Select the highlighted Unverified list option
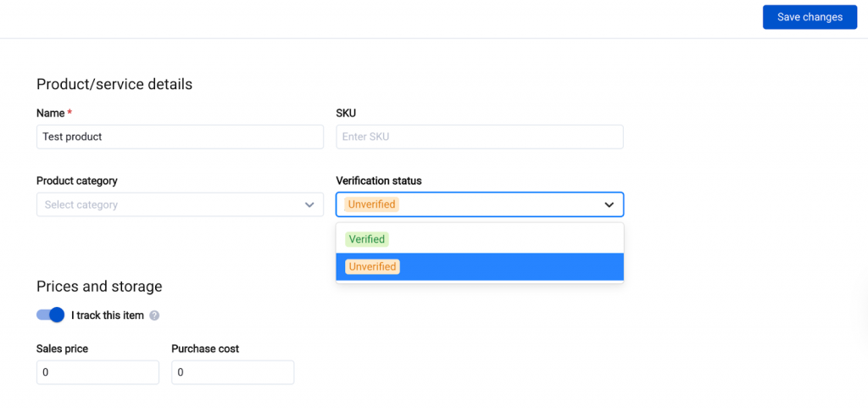 coord(372,266)
